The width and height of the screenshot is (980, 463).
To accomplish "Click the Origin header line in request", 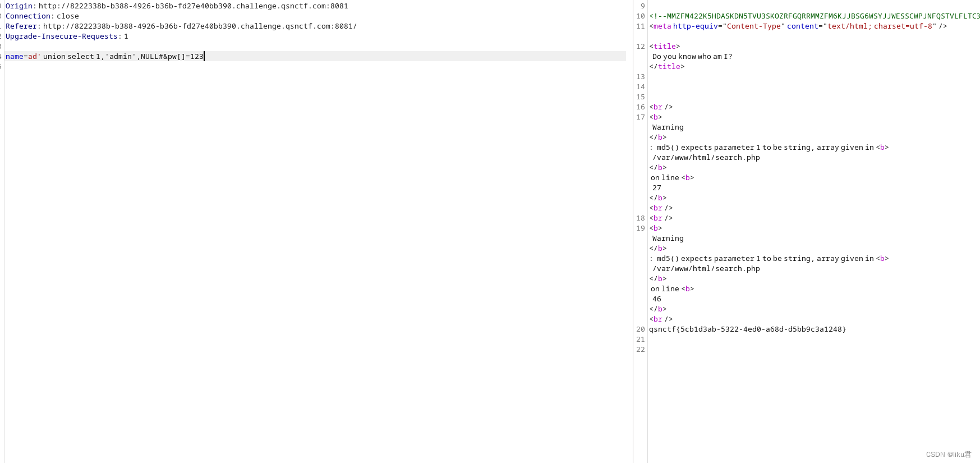I will [177, 6].
